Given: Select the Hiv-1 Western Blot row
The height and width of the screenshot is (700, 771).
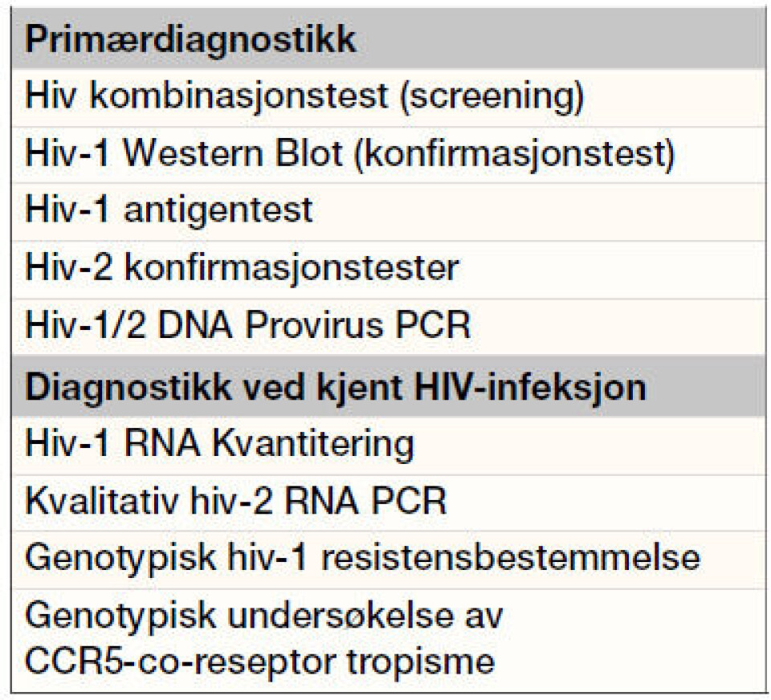Looking at the screenshot, I should (349, 154).
